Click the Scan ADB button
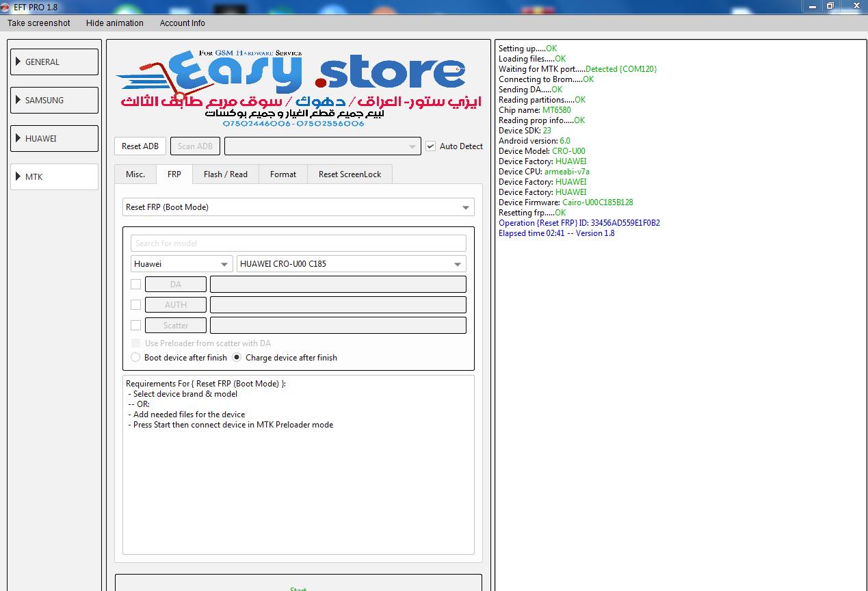The height and width of the screenshot is (591, 868). pos(195,146)
